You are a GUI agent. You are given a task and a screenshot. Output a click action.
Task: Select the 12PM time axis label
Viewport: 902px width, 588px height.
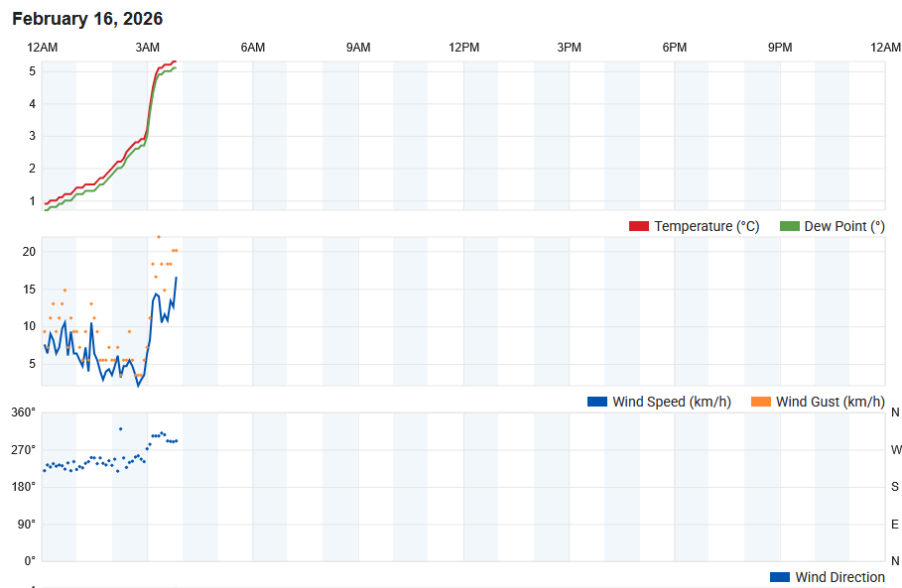463,48
